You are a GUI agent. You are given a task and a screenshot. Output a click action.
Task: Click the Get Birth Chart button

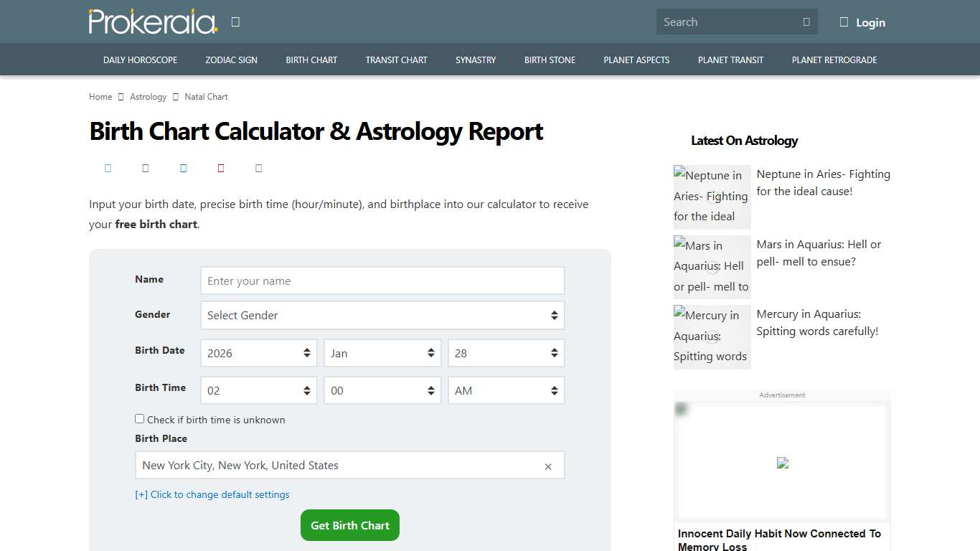(x=349, y=524)
